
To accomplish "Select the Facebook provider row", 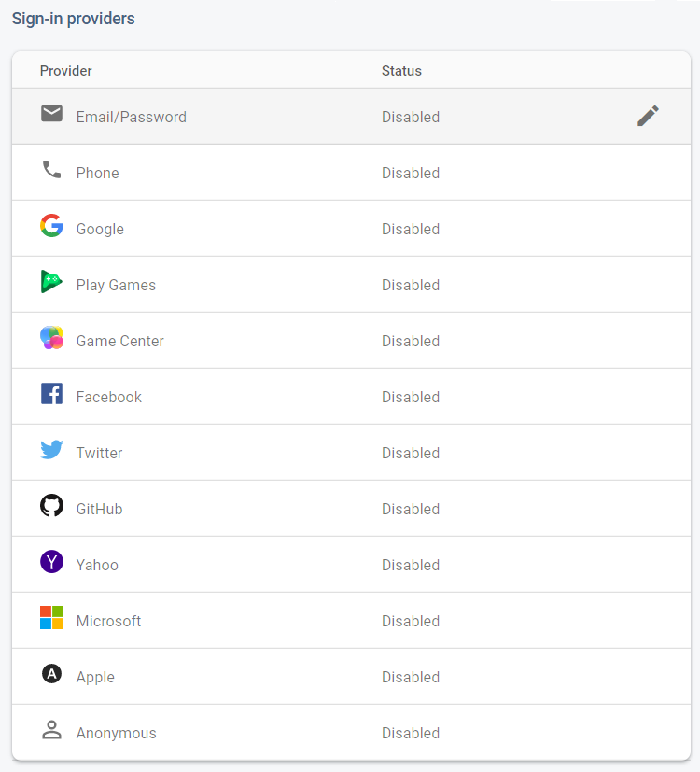I will [x=280, y=397].
